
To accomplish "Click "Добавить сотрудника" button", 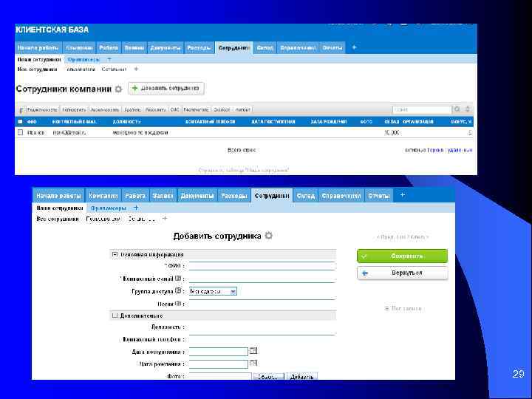I will pyautogui.click(x=166, y=88).
